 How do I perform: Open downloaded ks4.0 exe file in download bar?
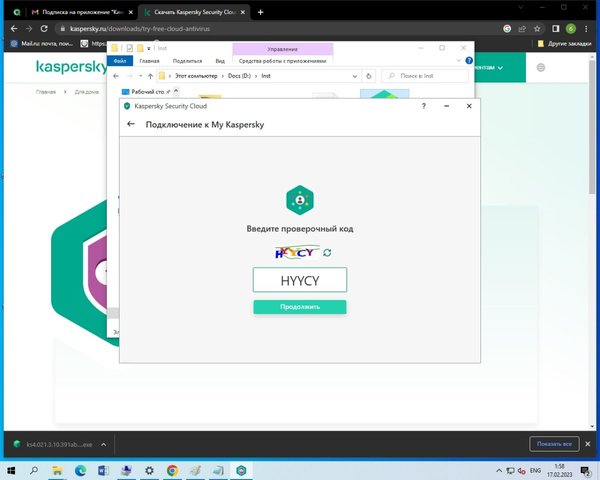pos(54,444)
